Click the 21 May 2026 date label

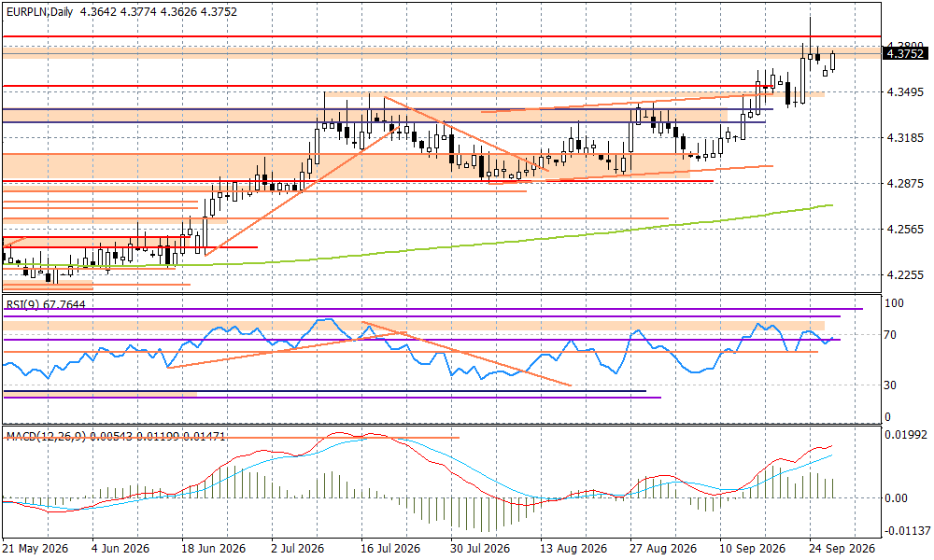[x=35, y=548]
